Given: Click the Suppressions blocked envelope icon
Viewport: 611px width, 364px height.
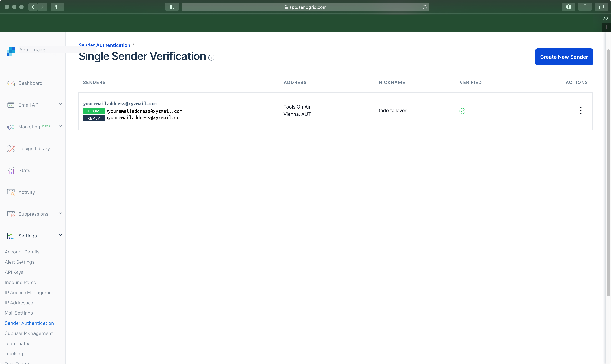Looking at the screenshot, I should point(11,214).
